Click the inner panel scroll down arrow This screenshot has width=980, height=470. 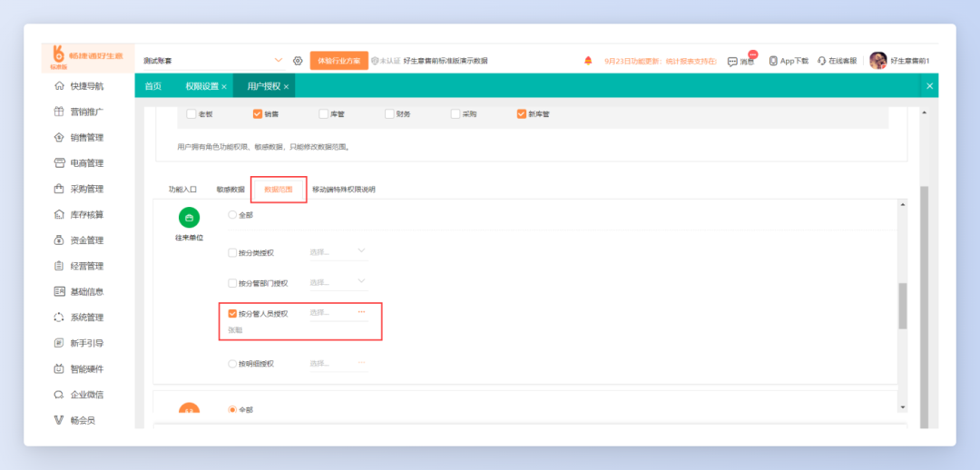point(902,406)
